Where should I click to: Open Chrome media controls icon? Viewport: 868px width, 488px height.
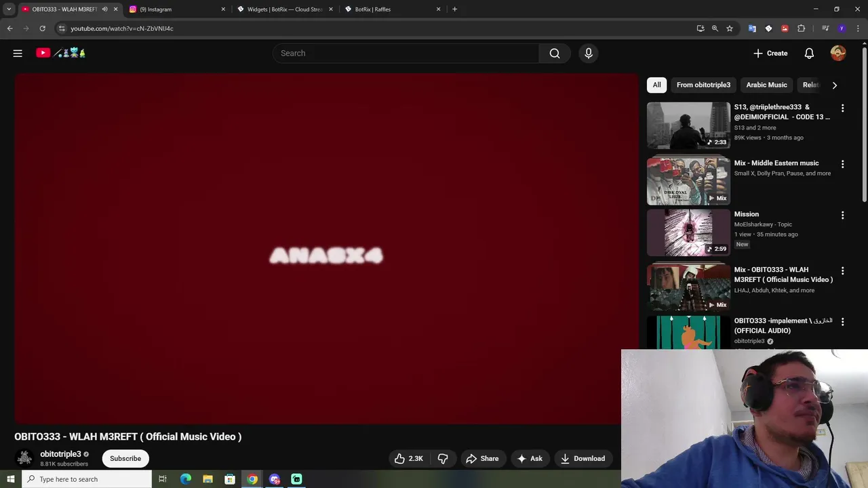[825, 28]
